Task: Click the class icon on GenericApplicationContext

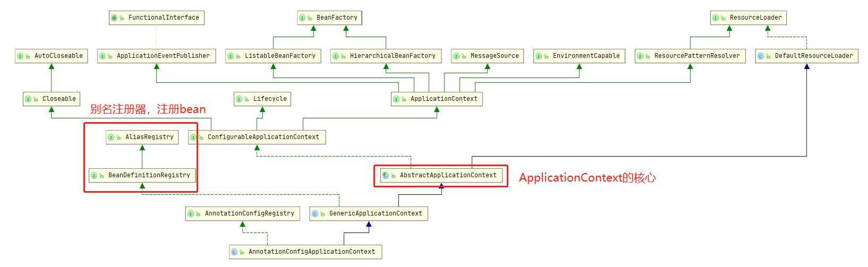Action: click(315, 214)
